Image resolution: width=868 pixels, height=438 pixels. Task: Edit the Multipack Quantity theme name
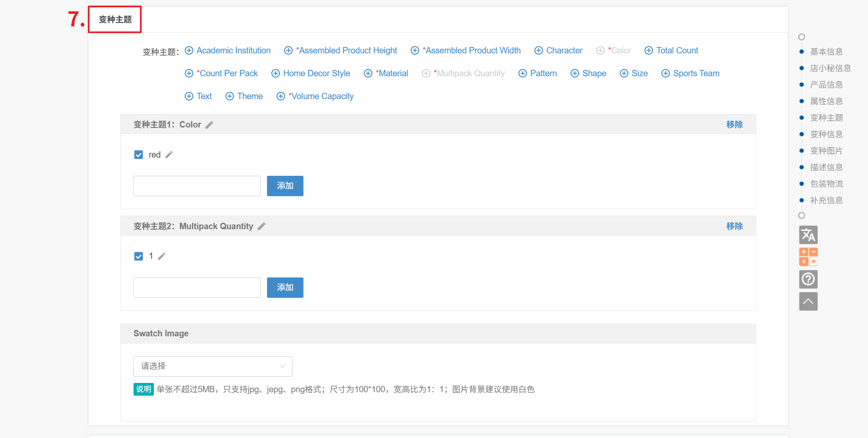click(x=262, y=226)
